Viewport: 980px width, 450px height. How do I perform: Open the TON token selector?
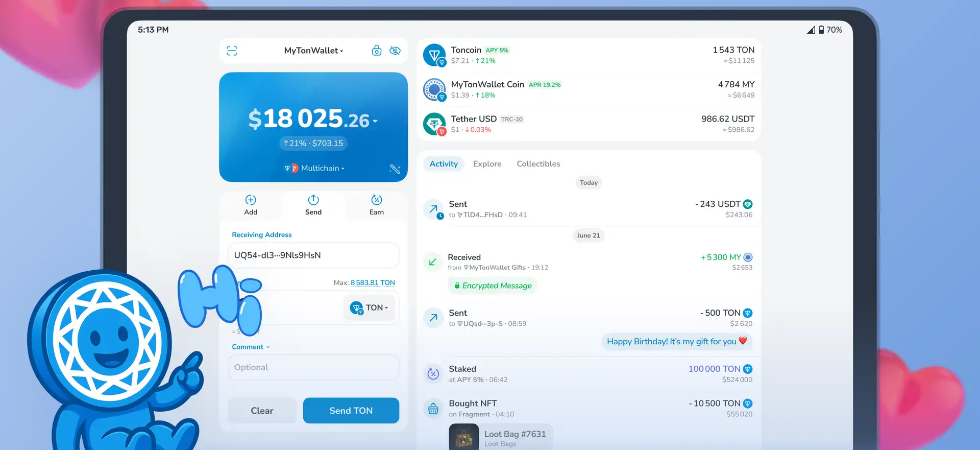(x=370, y=307)
